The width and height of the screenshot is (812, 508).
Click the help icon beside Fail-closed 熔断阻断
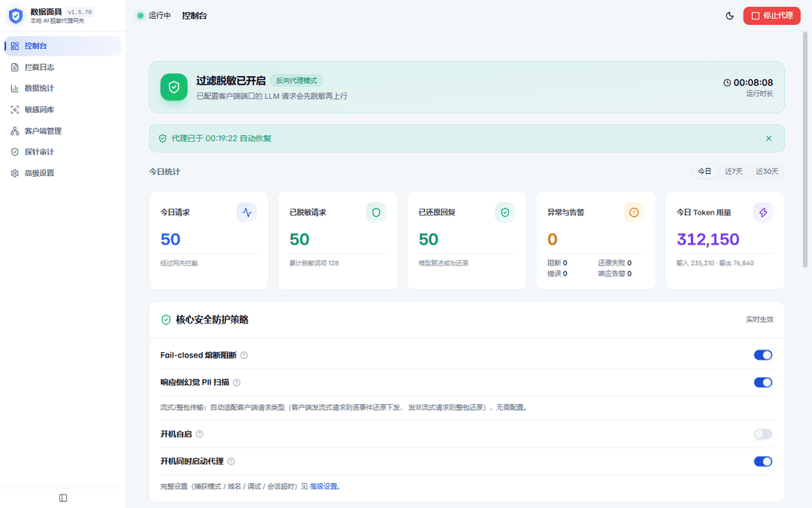pyautogui.click(x=244, y=355)
